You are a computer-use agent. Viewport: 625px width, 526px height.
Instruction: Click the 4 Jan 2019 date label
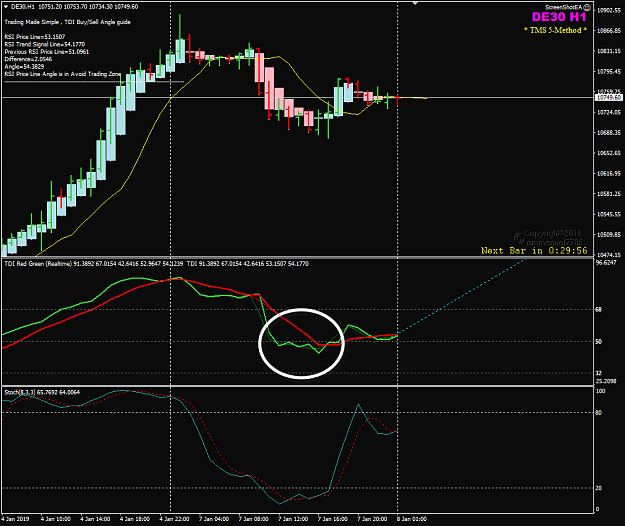16,519
